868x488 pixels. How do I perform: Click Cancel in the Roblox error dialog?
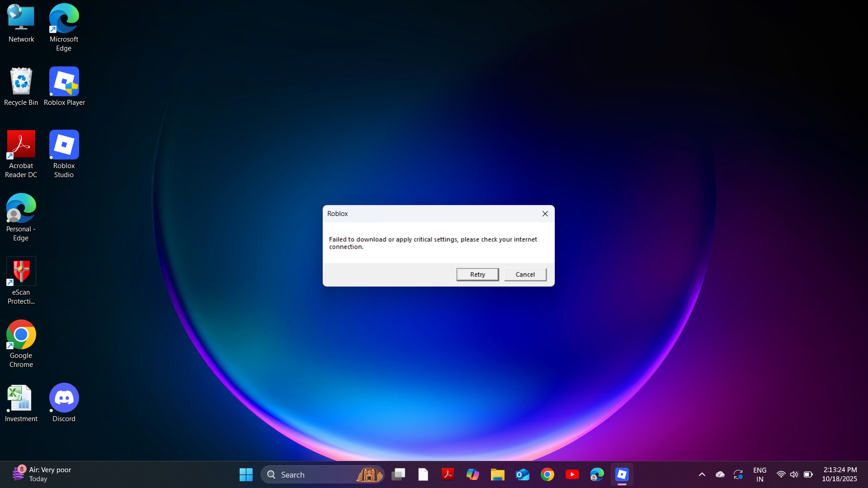click(525, 274)
